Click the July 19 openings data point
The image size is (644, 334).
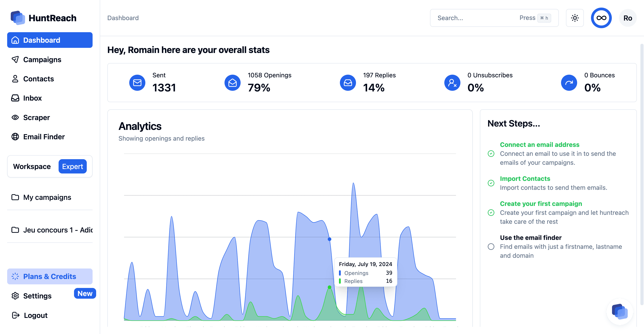(x=330, y=239)
